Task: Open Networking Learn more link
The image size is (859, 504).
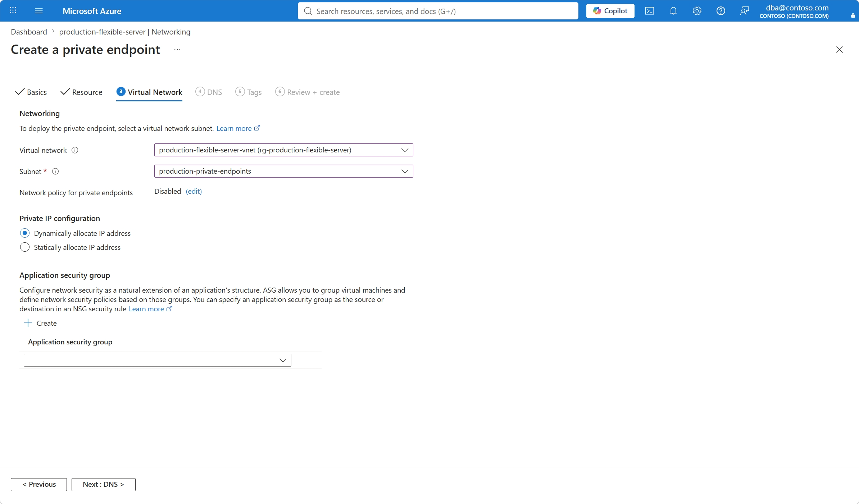Action: pos(238,128)
